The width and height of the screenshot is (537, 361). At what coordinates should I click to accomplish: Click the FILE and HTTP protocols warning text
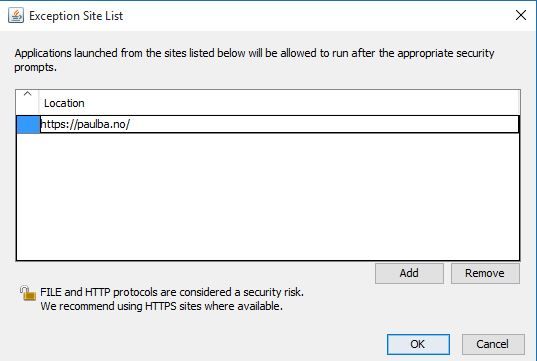172,292
